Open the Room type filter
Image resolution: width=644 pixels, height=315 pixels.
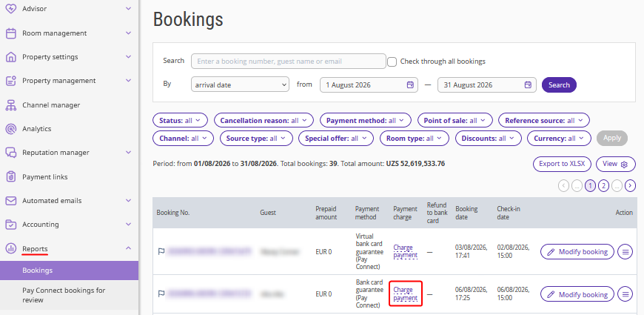point(414,138)
